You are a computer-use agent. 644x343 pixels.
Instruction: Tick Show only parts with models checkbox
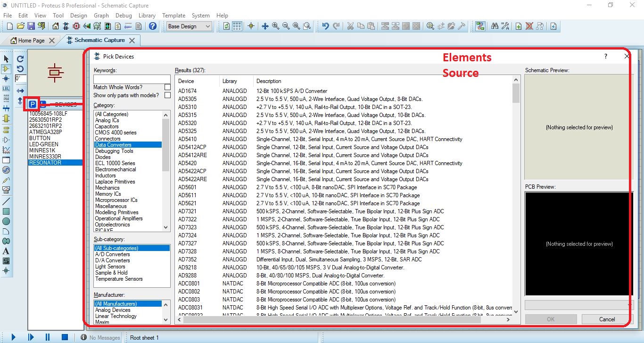click(167, 95)
